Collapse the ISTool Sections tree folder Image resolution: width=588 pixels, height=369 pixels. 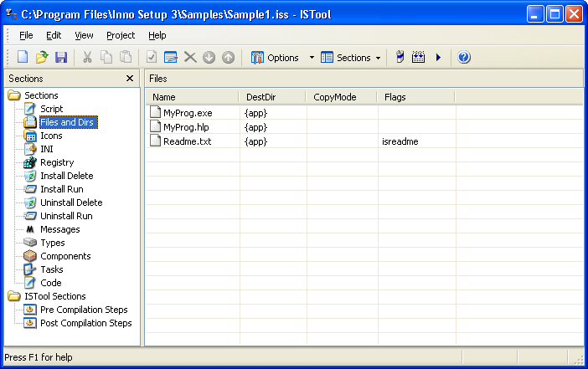pyautogui.click(x=14, y=296)
